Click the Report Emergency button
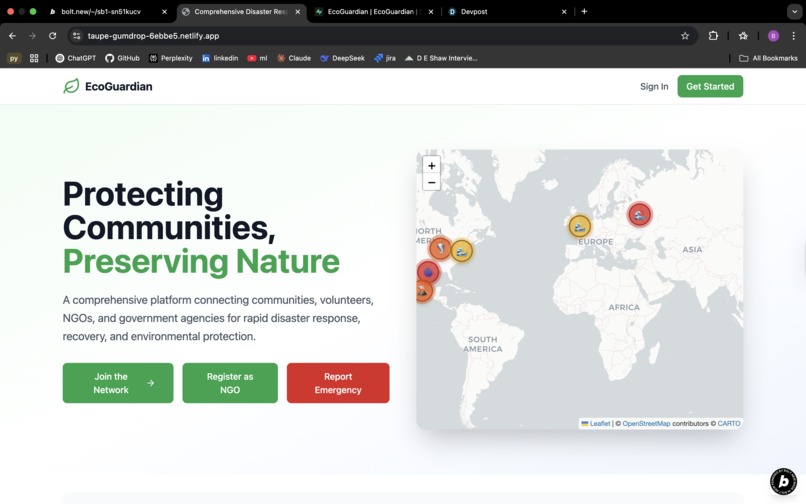The width and height of the screenshot is (806, 504). click(x=338, y=383)
